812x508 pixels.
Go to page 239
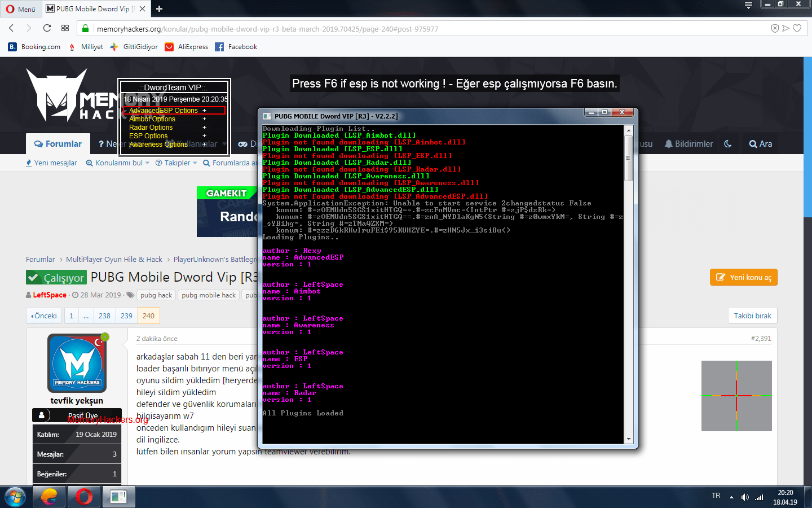126,316
